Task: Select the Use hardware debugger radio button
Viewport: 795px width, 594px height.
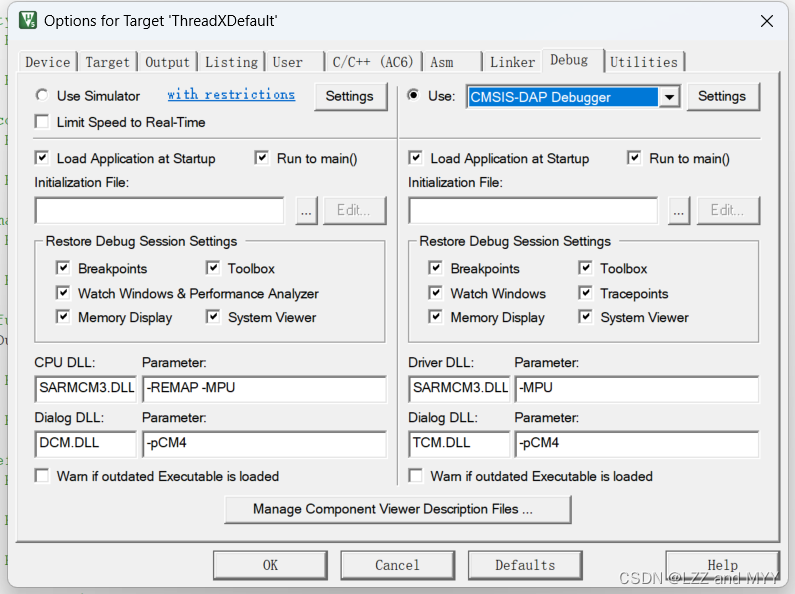Action: tap(414, 95)
